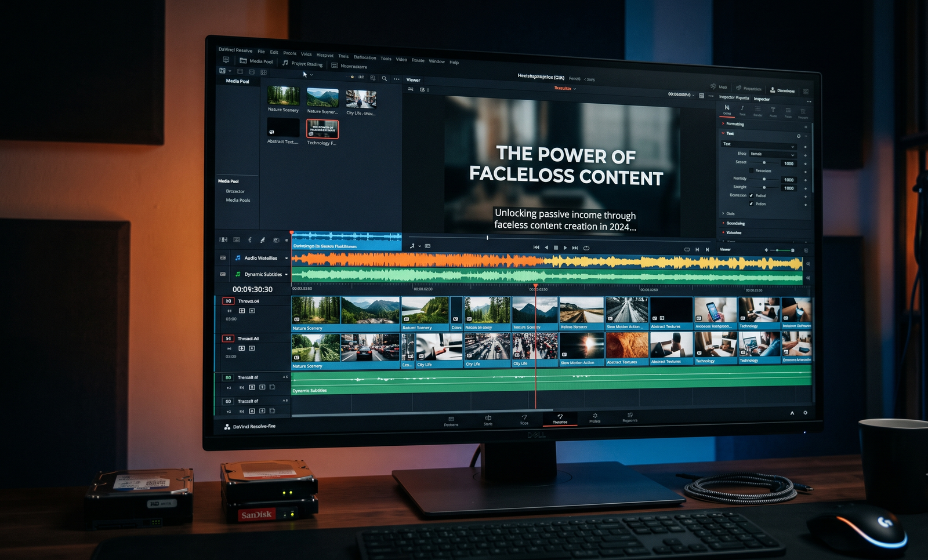The image size is (928, 560).
Task: Select the italic I icon tab in Inspector
Action: [x=742, y=108]
